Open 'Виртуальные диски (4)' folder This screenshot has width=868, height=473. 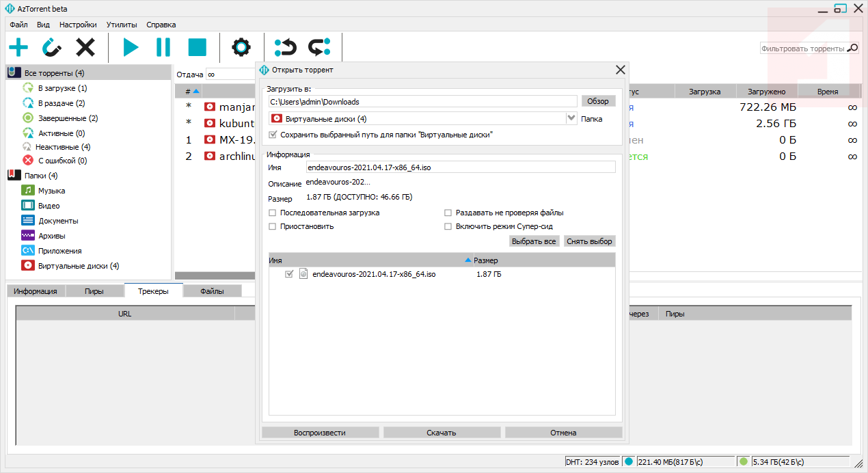point(79,266)
